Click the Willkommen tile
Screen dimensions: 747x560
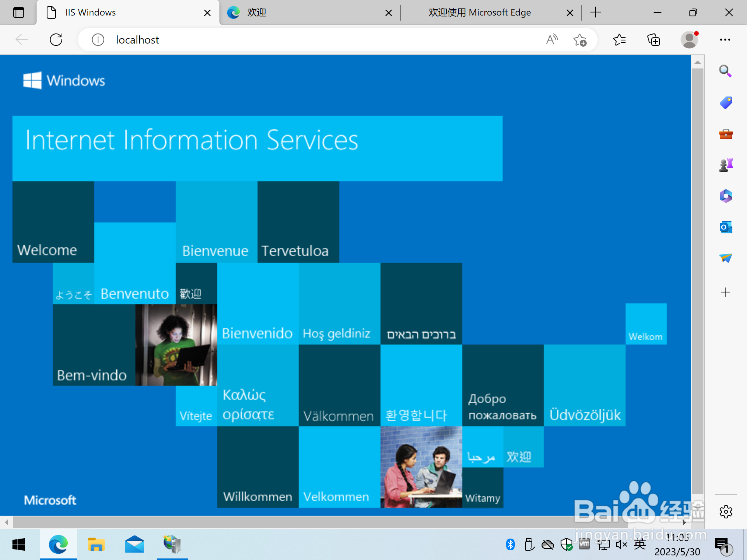coord(258,467)
